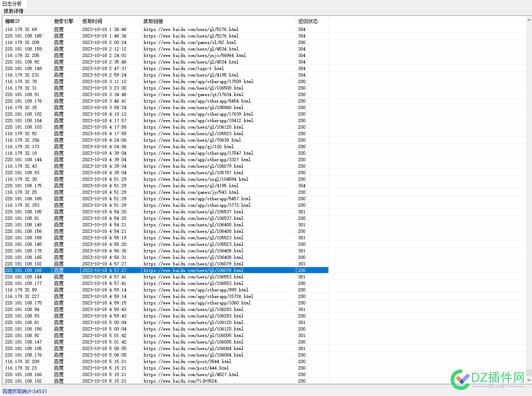Select the IP cell 116.179.32.227

pyautogui.click(x=22, y=296)
